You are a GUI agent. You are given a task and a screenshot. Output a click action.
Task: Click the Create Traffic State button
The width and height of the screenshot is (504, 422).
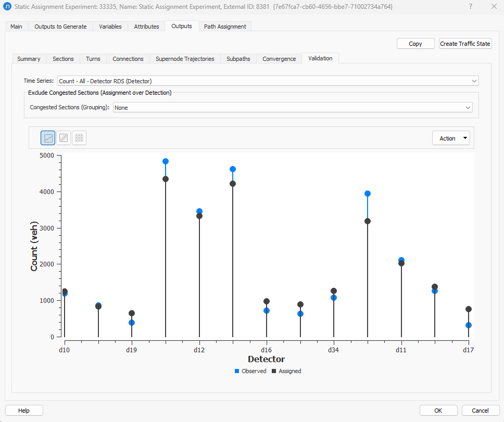click(x=465, y=44)
